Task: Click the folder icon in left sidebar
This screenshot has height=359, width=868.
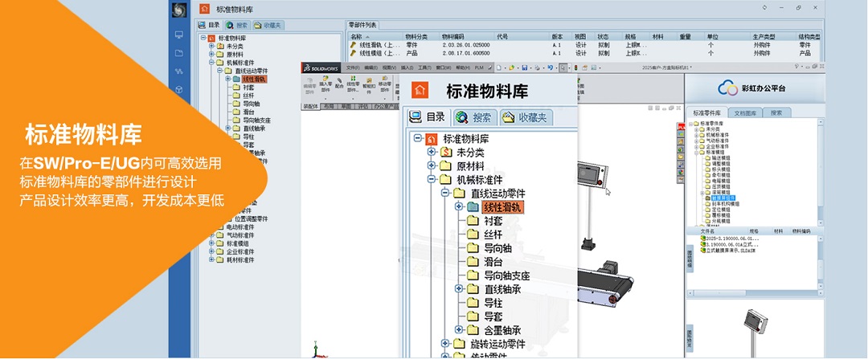Action: (x=179, y=53)
